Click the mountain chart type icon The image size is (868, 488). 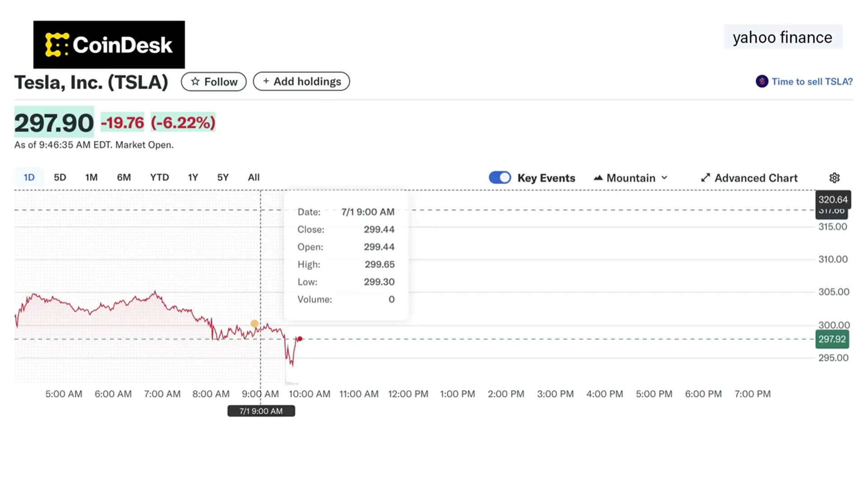pos(598,178)
